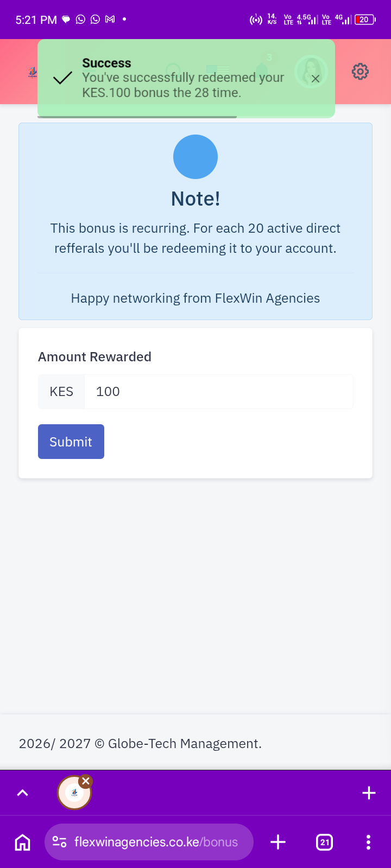Tap the battery indicator in the status bar
The image size is (391, 868).
364,20
